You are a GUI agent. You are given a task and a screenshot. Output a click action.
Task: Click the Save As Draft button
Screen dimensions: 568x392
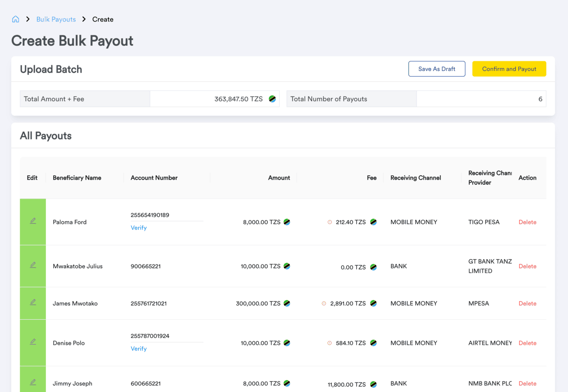point(437,69)
